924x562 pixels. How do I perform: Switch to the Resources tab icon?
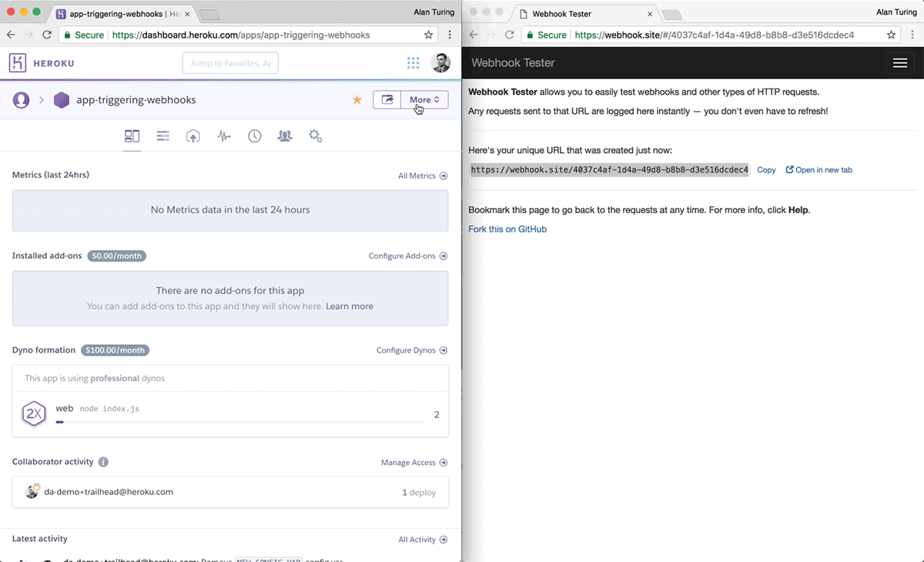(x=162, y=136)
